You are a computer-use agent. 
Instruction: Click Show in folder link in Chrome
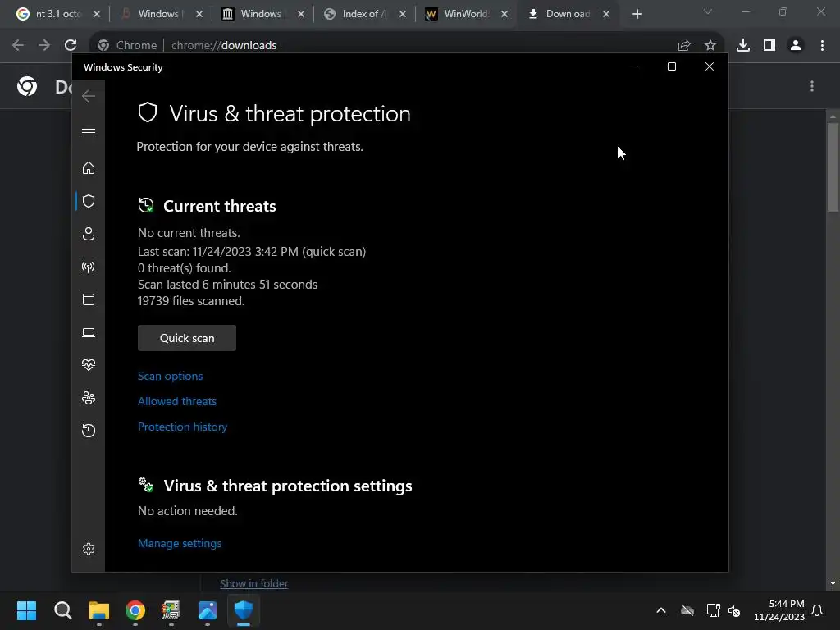(x=254, y=583)
